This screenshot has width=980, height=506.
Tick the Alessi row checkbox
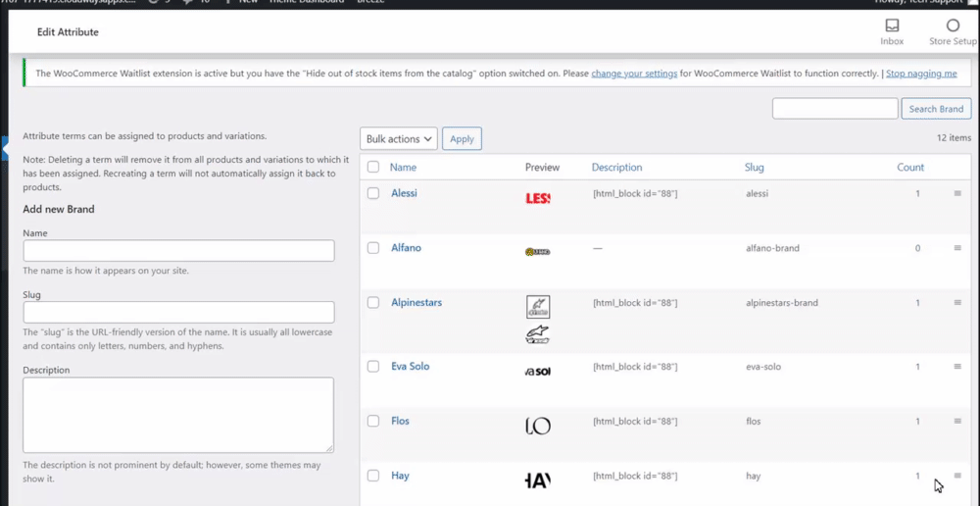373,193
